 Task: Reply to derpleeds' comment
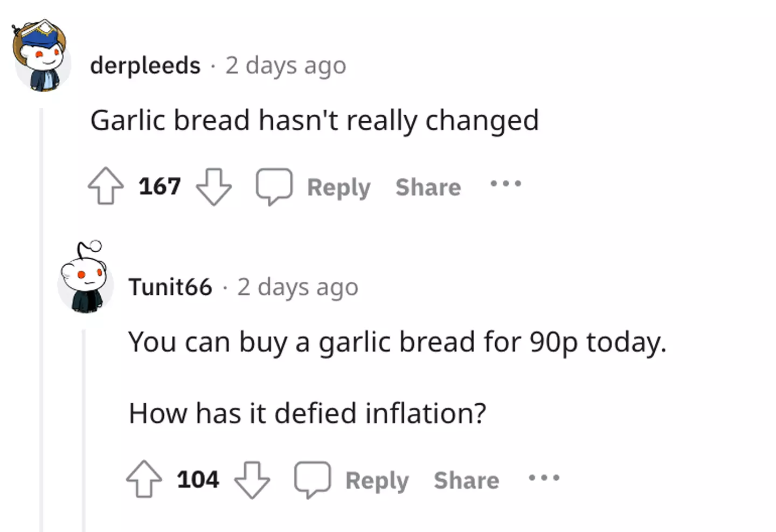338,188
